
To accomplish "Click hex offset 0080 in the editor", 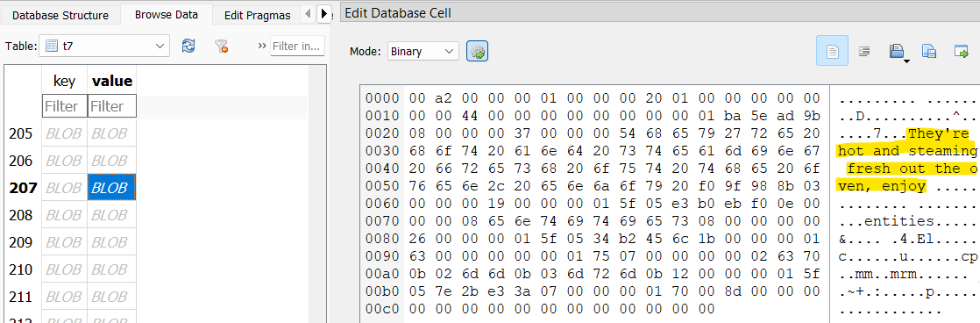I will tap(382, 239).
